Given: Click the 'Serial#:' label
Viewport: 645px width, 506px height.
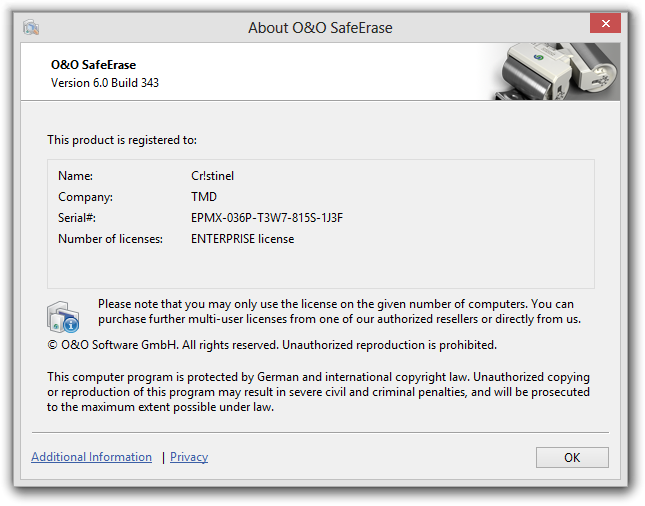Looking at the screenshot, I should click(x=77, y=218).
